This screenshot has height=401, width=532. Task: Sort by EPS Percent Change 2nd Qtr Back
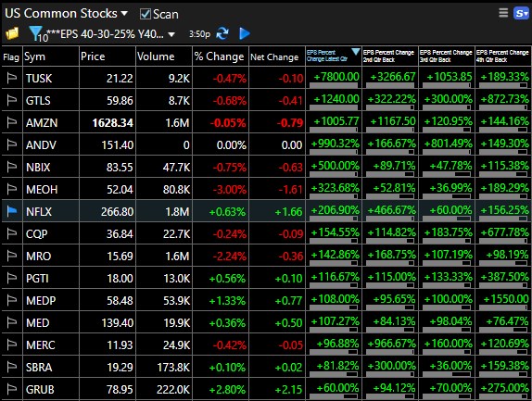click(390, 56)
